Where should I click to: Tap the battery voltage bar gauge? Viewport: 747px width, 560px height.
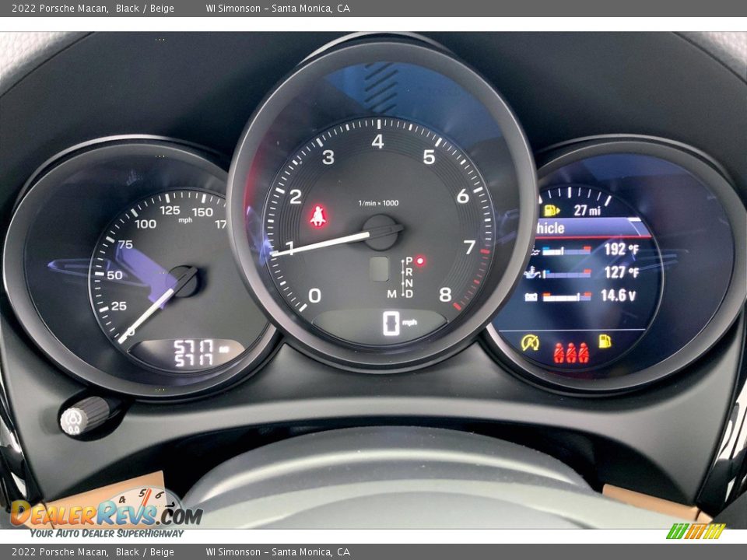click(567, 297)
